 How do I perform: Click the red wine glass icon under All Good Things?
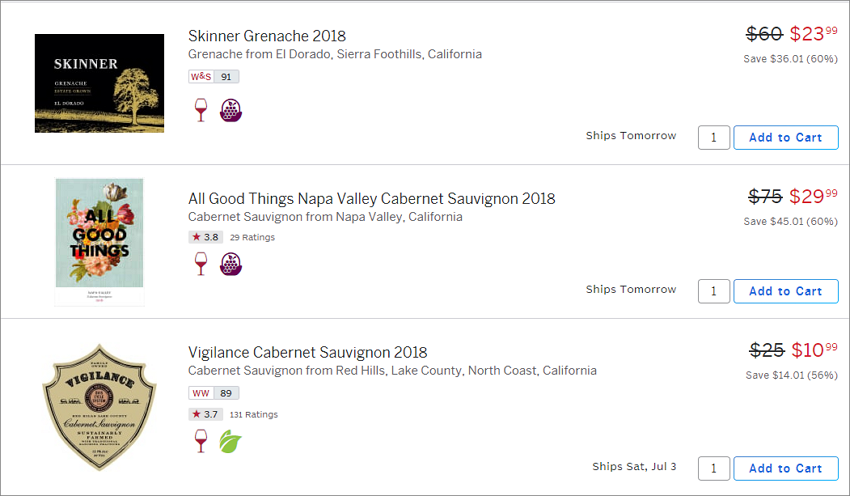pos(201,264)
